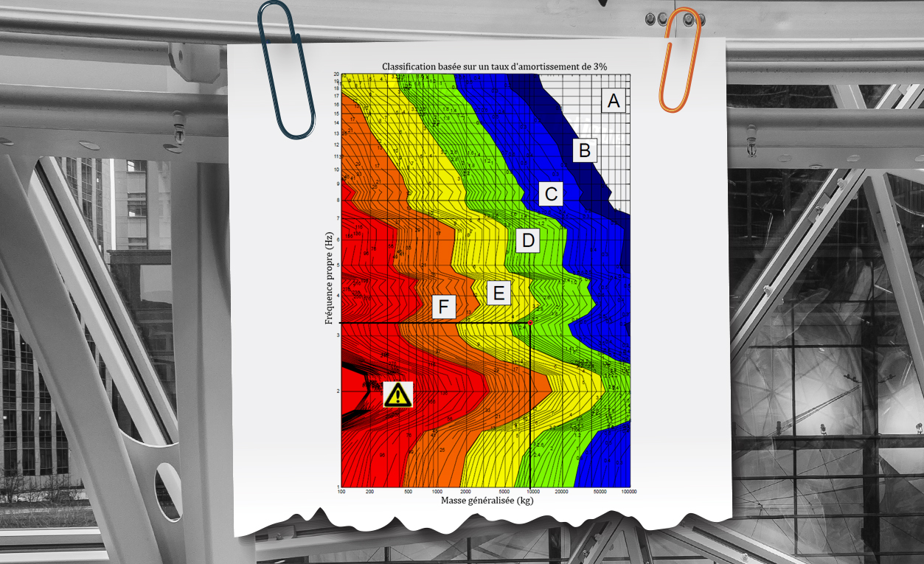
Task: Click the D label on the chart
Action: [527, 240]
